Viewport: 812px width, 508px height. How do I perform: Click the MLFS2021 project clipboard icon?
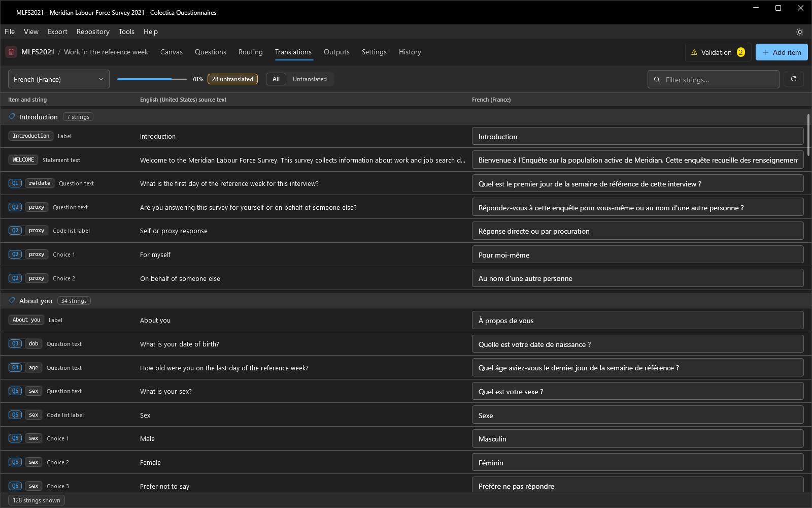(11, 52)
